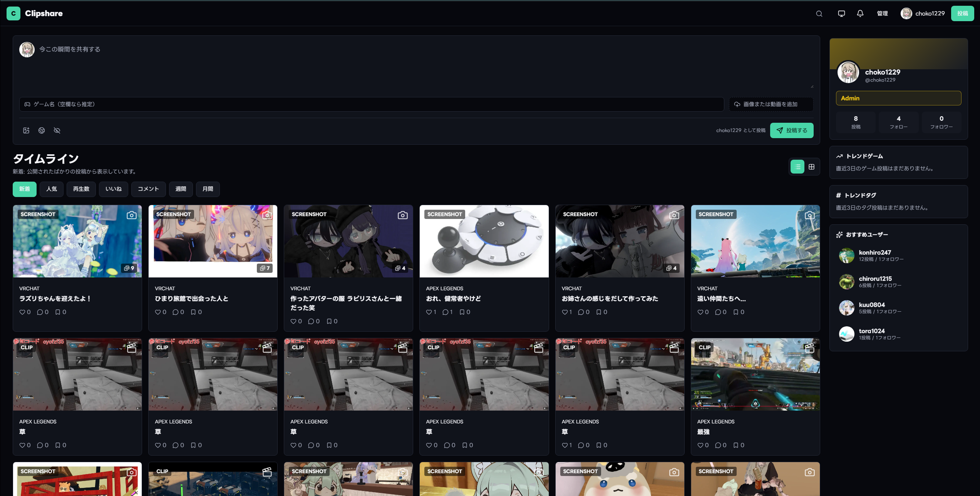
Task: Click the 4 フォロー count in profile card
Action: click(899, 122)
